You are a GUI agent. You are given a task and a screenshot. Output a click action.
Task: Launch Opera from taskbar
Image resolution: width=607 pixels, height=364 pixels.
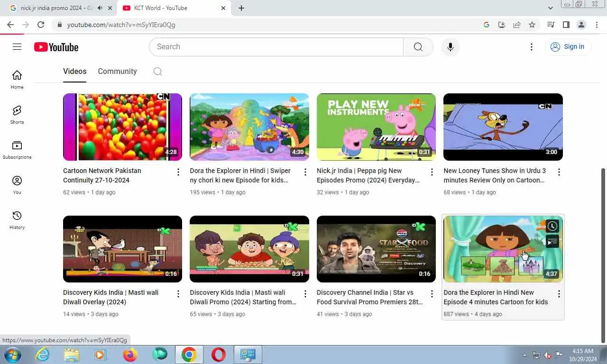click(x=218, y=355)
